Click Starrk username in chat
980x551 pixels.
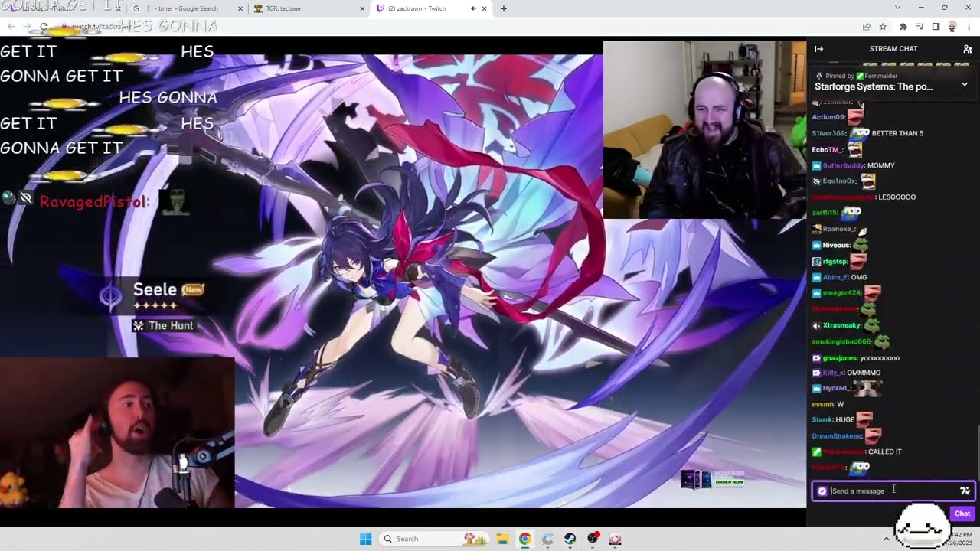[x=822, y=419]
